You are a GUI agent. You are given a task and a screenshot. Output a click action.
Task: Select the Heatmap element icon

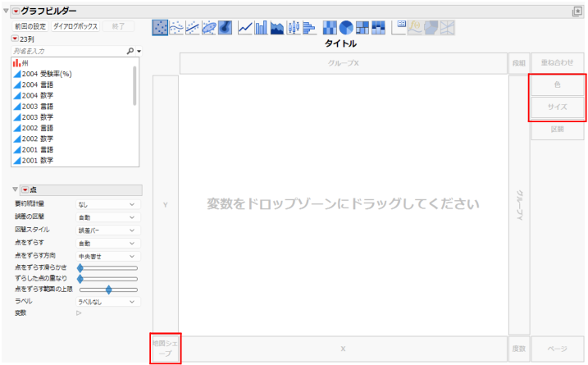click(x=330, y=27)
